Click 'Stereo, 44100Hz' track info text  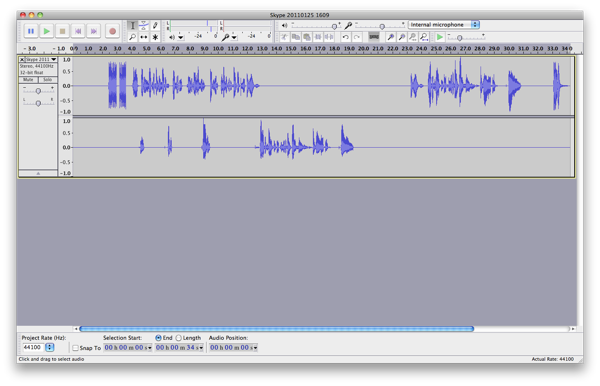tap(37, 66)
